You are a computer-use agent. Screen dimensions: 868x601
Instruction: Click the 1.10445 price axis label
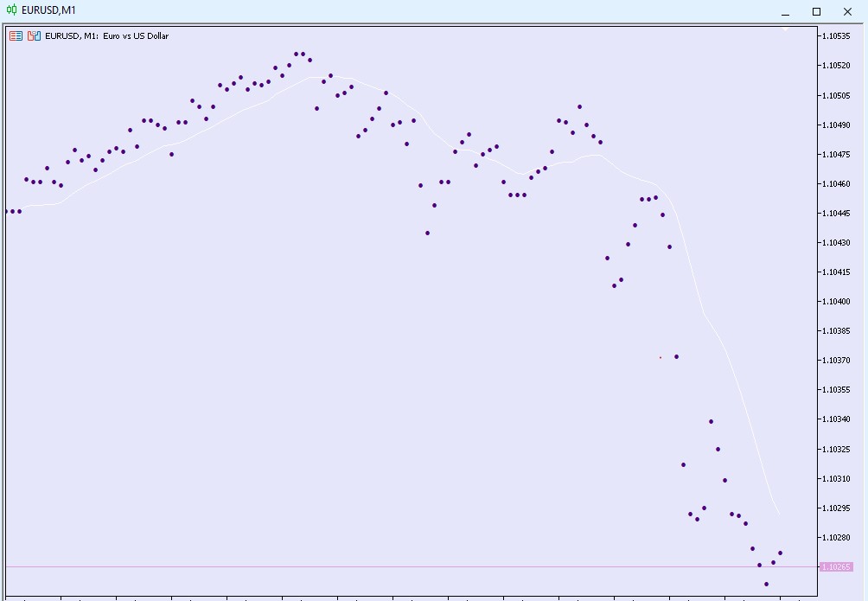(x=836, y=213)
